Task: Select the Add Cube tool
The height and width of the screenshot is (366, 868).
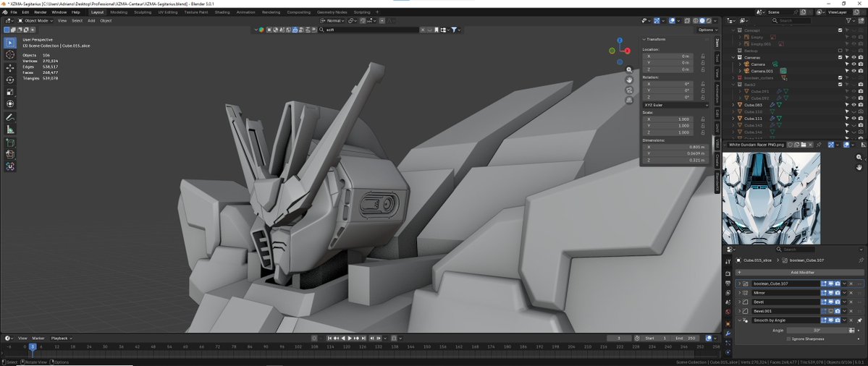Action: pos(10,142)
